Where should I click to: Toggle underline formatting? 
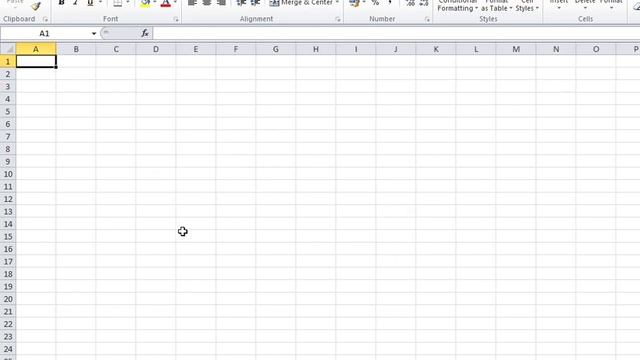(90, 3)
